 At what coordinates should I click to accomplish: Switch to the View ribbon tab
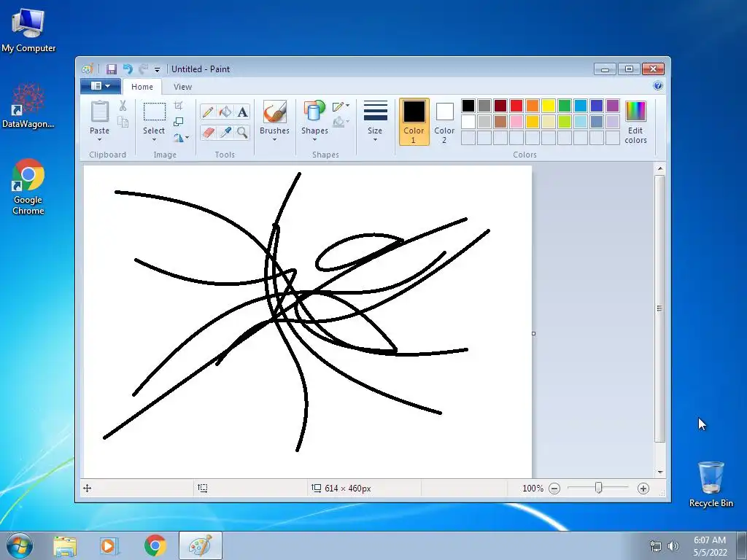tap(182, 87)
